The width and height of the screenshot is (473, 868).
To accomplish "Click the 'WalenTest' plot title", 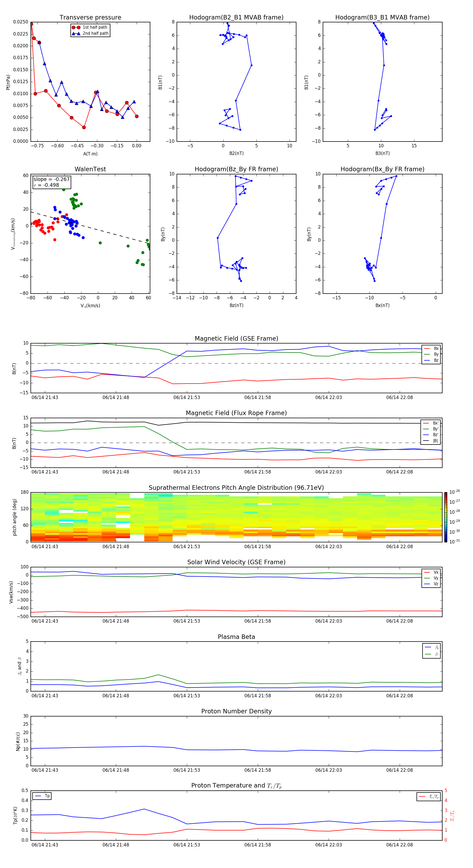I will 90,169.
